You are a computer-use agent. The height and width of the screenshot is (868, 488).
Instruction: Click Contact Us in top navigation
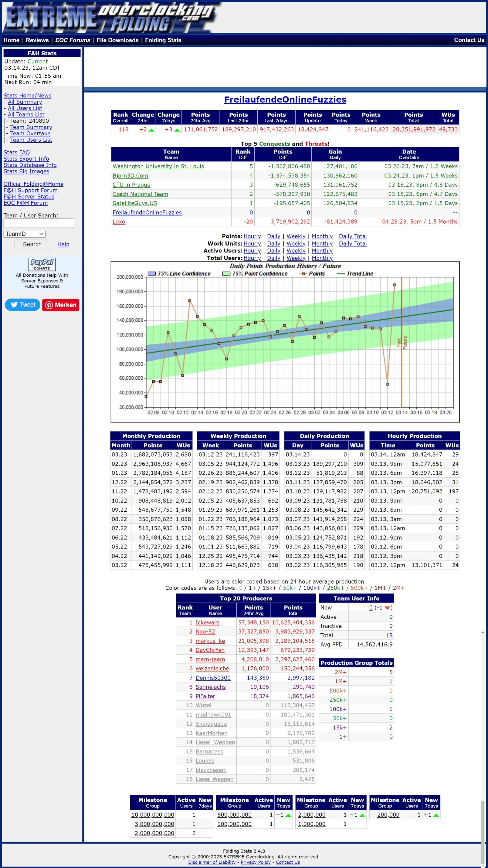point(469,40)
